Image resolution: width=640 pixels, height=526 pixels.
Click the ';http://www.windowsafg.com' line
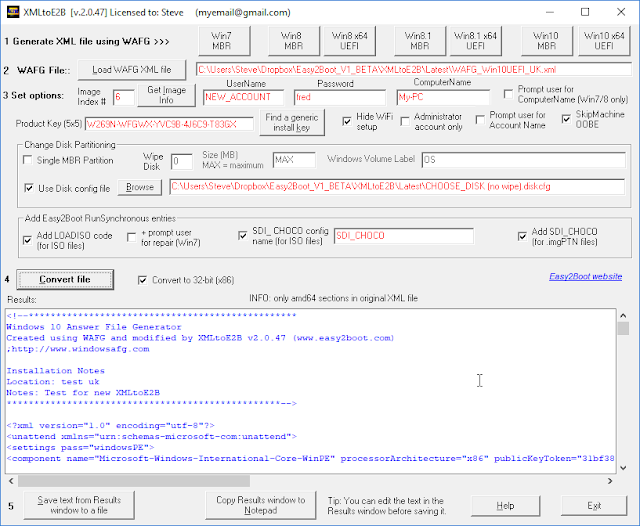[78, 349]
